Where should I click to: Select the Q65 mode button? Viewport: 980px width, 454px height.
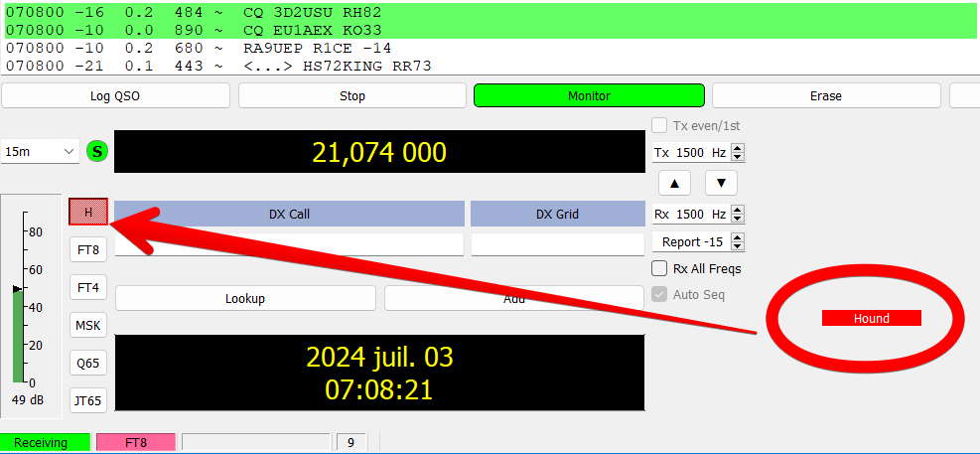click(x=88, y=363)
